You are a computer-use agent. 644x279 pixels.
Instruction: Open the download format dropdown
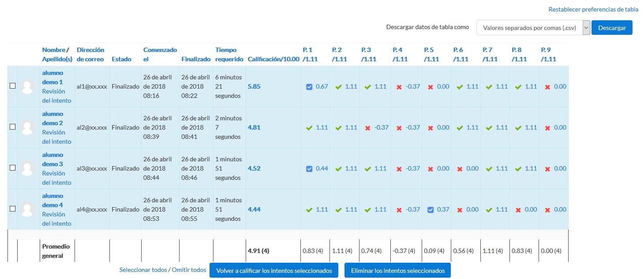(533, 27)
